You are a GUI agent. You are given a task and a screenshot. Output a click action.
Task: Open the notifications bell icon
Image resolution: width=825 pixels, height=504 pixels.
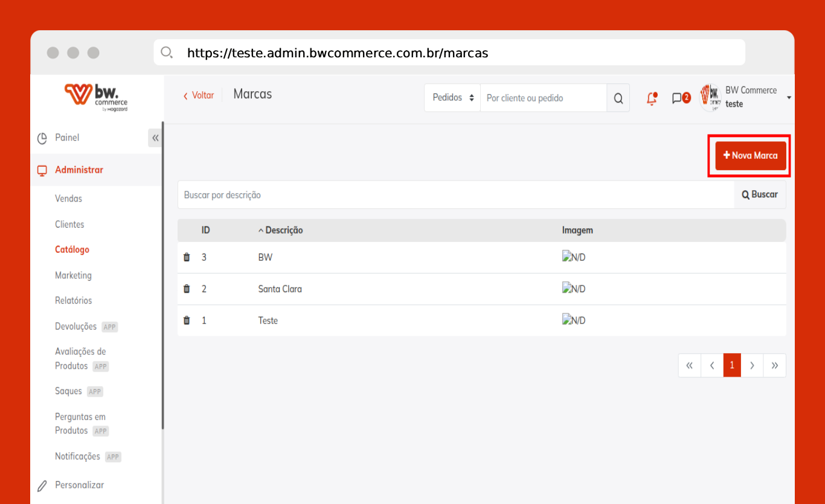tap(652, 98)
